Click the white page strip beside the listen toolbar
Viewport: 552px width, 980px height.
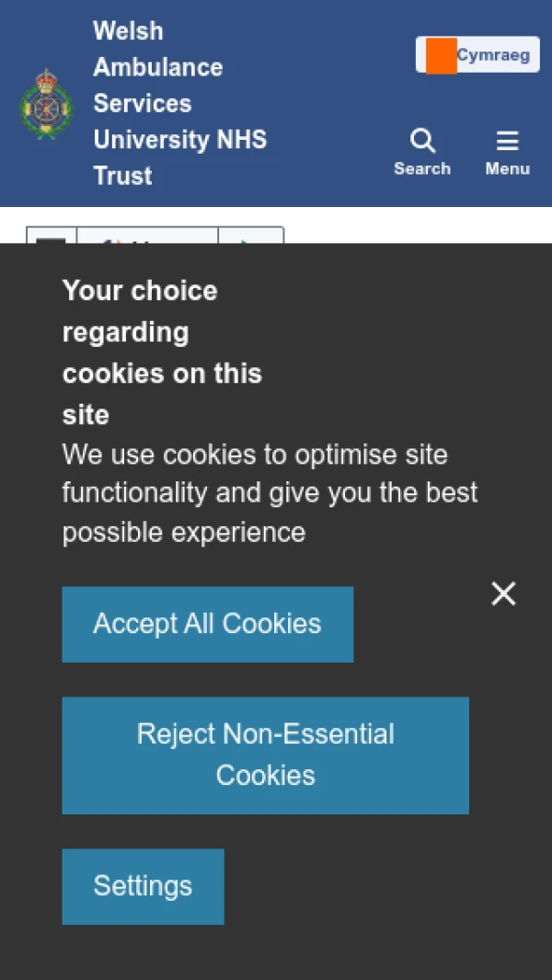click(414, 226)
